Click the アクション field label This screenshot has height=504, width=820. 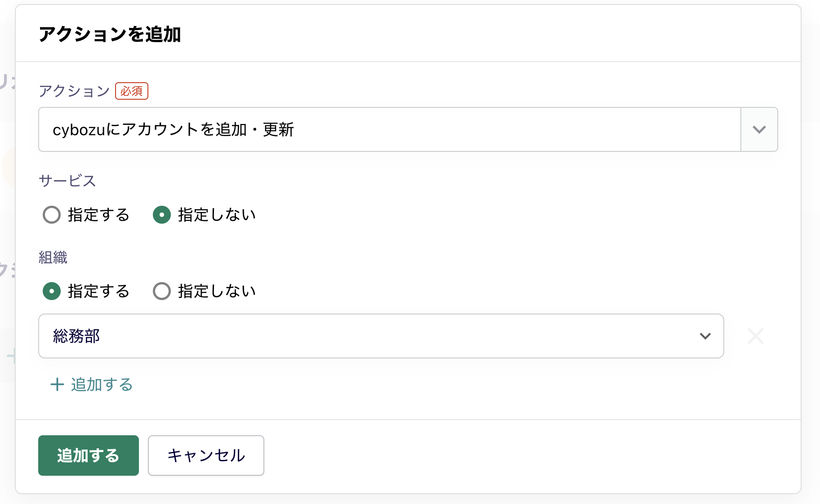(74, 91)
